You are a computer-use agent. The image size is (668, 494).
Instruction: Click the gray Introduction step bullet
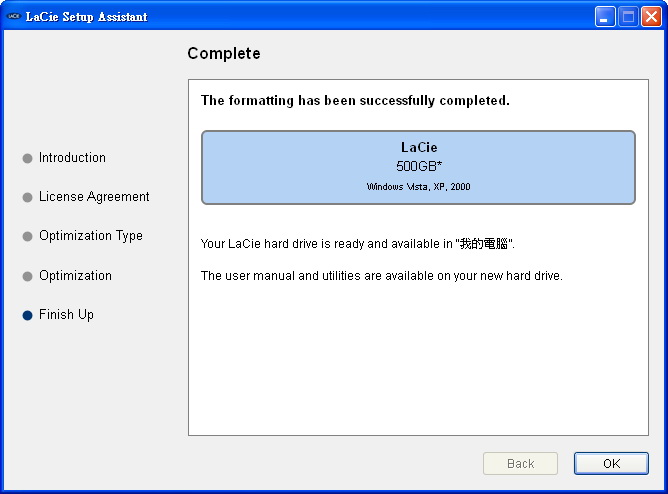pyautogui.click(x=27, y=158)
